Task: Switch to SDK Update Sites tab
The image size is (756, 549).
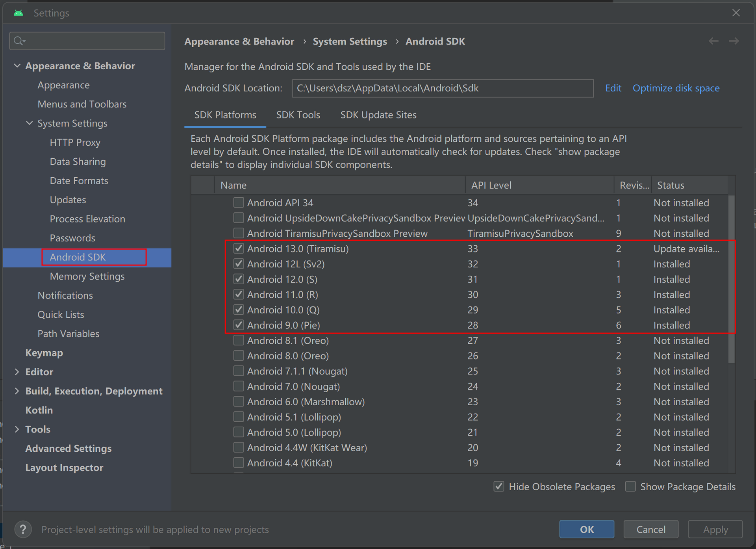Action: pyautogui.click(x=378, y=115)
